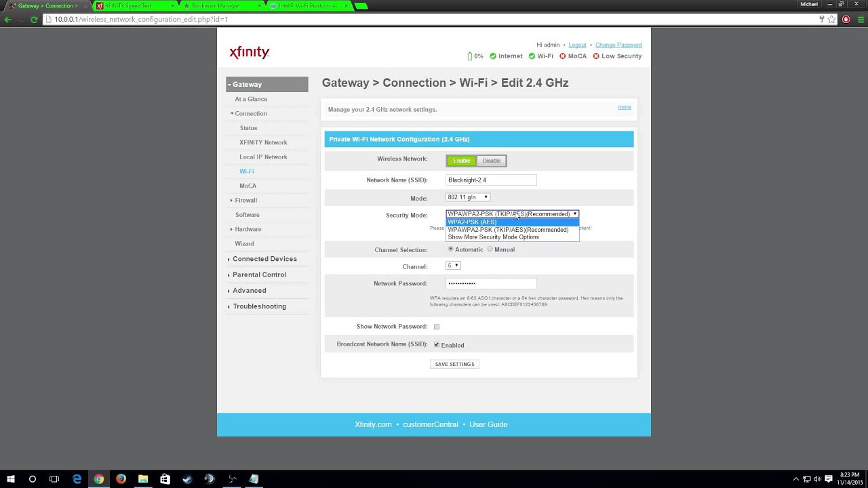Click the Low Security status icon

(596, 56)
